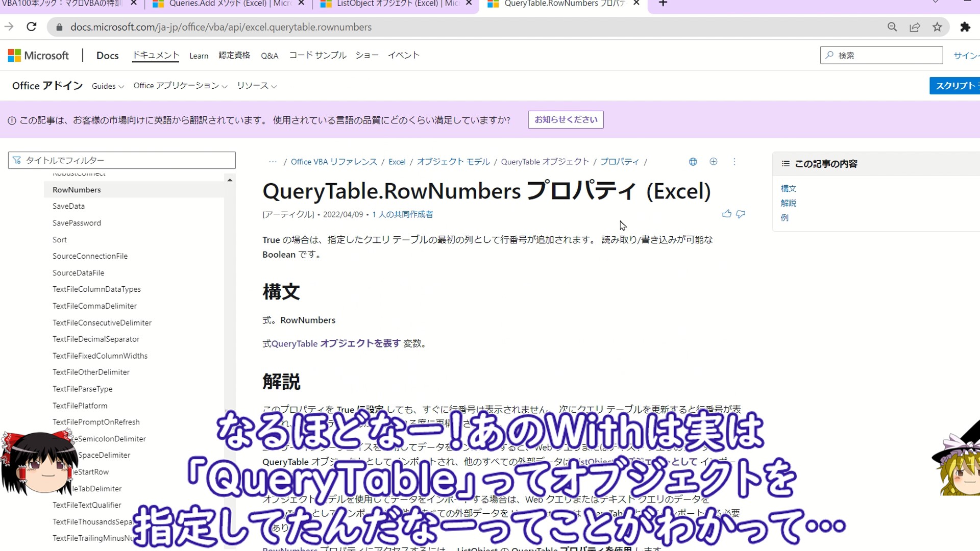This screenshot has height=551, width=980.
Task: Add the article to a collection via plus icon
Action: pyautogui.click(x=714, y=161)
